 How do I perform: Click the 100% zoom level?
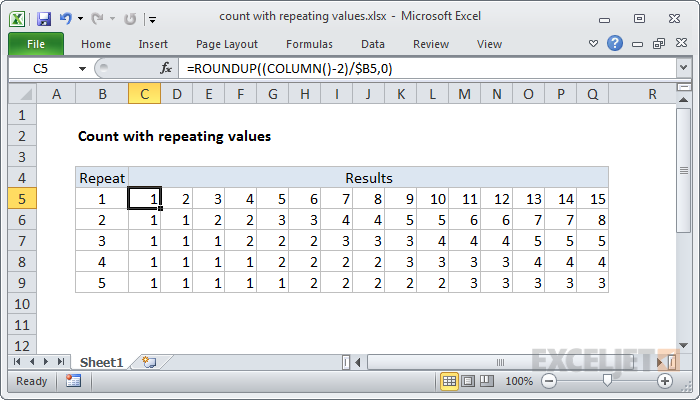coord(519,381)
